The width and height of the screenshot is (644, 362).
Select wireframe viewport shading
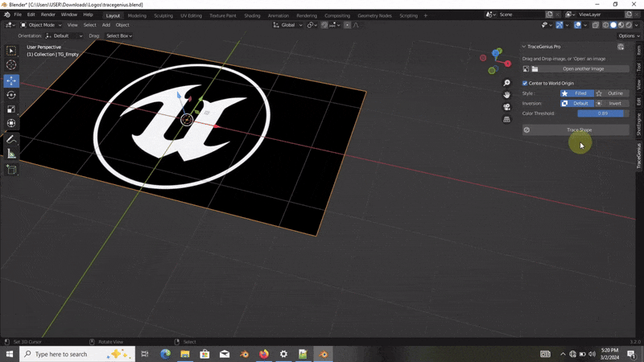pos(605,25)
